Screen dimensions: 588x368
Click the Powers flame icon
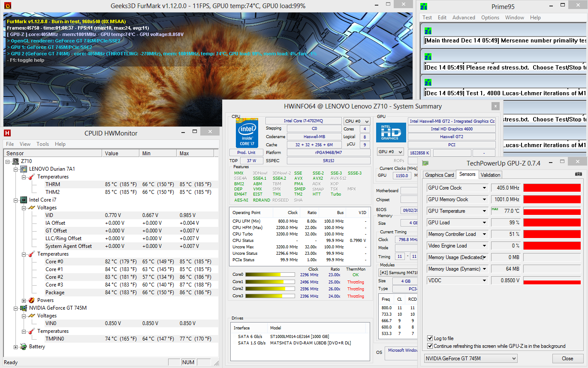coord(32,300)
